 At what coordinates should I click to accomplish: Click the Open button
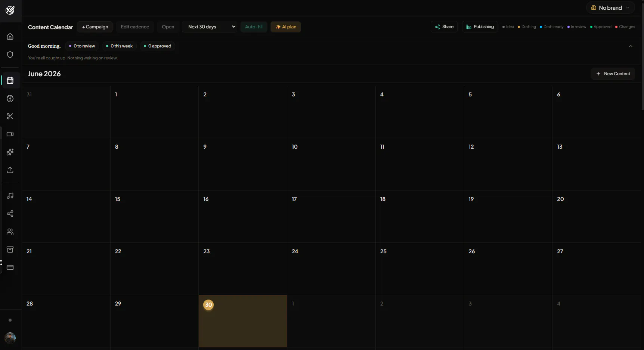coord(168,27)
